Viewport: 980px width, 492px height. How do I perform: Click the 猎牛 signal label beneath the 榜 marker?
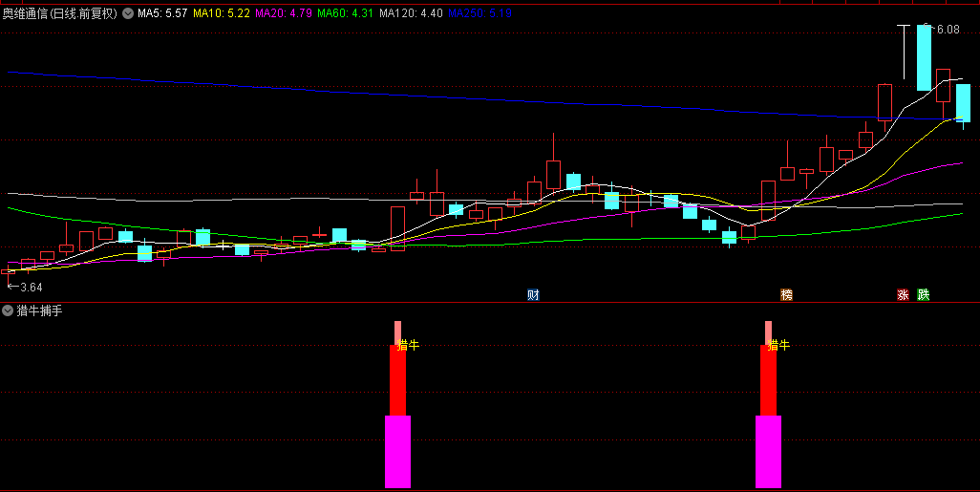pyautogui.click(x=778, y=345)
